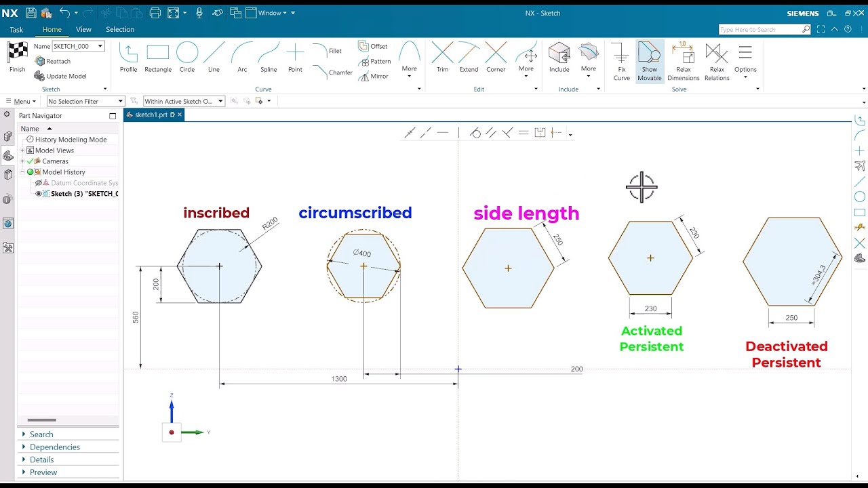Hide the Sketch (3) feature eye icon
This screenshot has height=488, width=868.
pos(39,194)
